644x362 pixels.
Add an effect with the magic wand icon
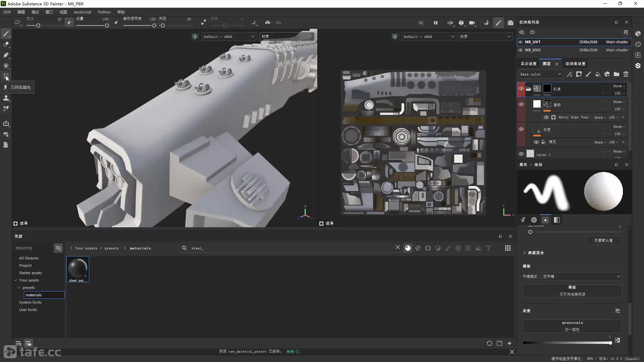coord(570,74)
